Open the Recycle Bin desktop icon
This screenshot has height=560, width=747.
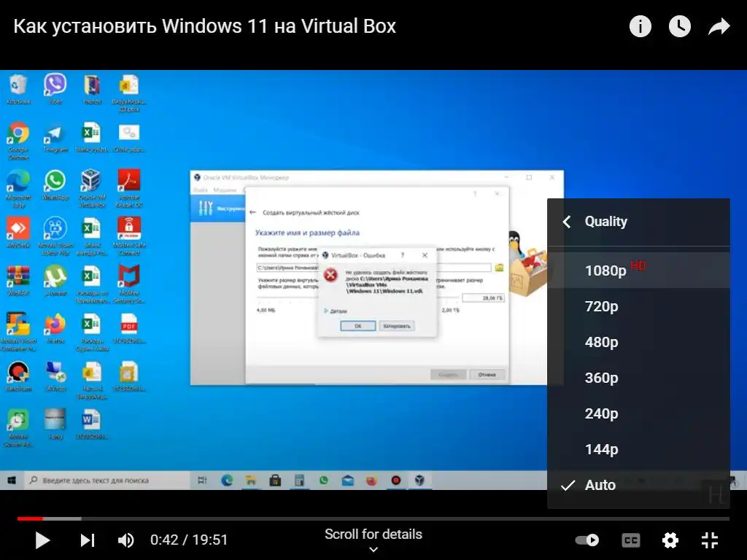coord(18,90)
